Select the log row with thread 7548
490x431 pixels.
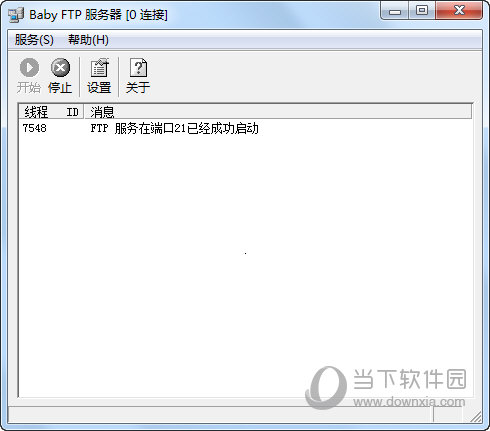(245, 128)
